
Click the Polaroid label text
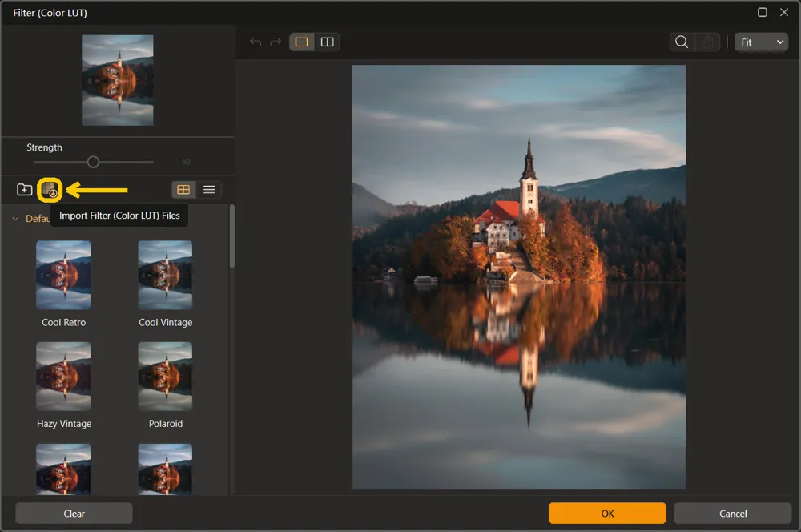(166, 424)
